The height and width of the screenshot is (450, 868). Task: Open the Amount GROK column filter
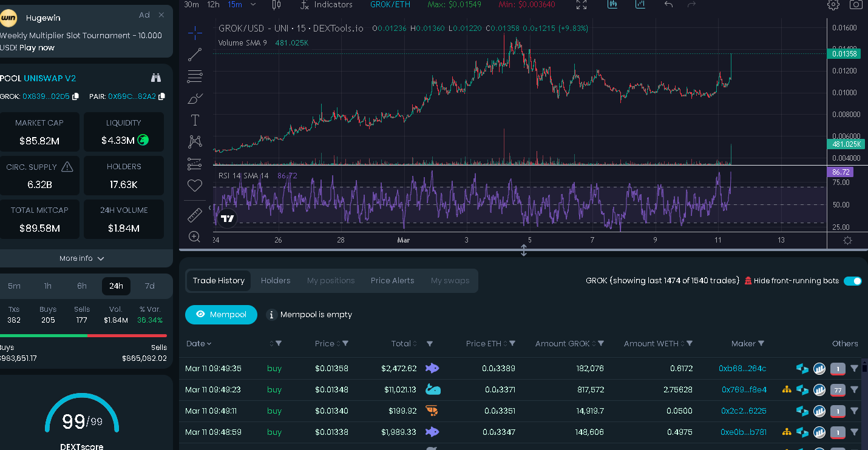coord(601,343)
